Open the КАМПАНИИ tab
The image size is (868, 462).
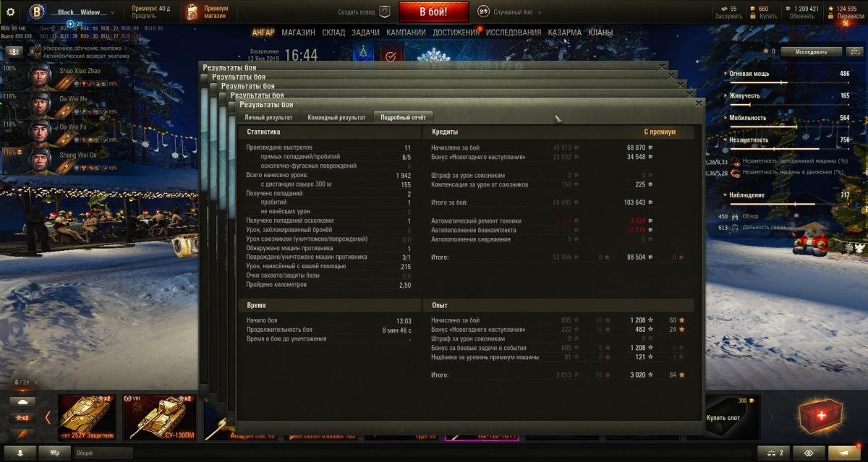click(x=407, y=33)
